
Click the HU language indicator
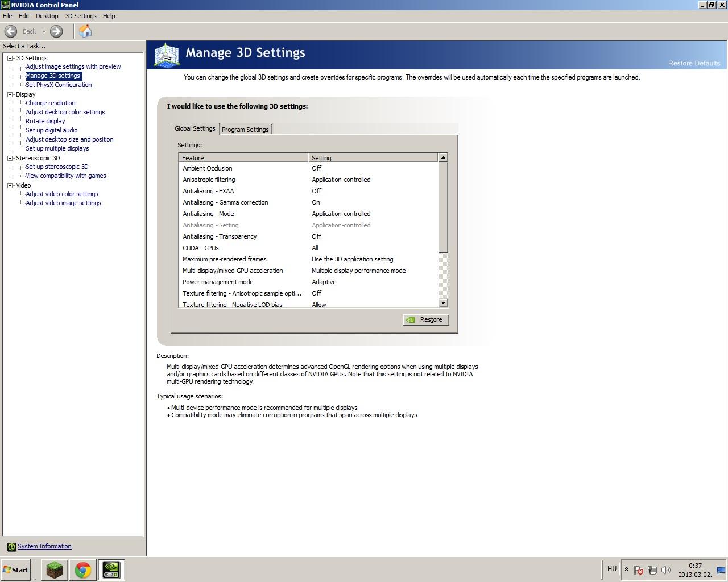612,569
